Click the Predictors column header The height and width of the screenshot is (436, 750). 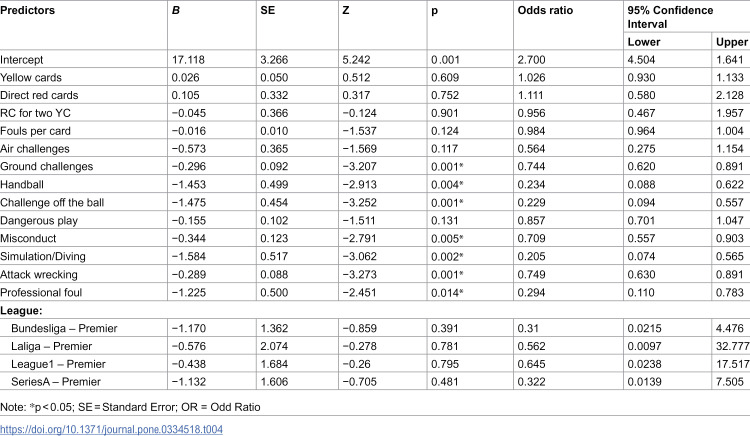pos(27,11)
